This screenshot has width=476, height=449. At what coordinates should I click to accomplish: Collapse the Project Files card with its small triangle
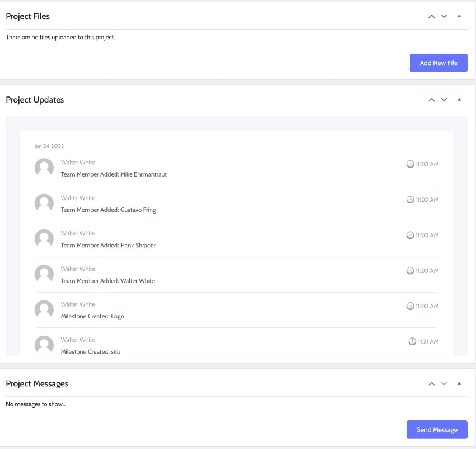[x=459, y=16]
